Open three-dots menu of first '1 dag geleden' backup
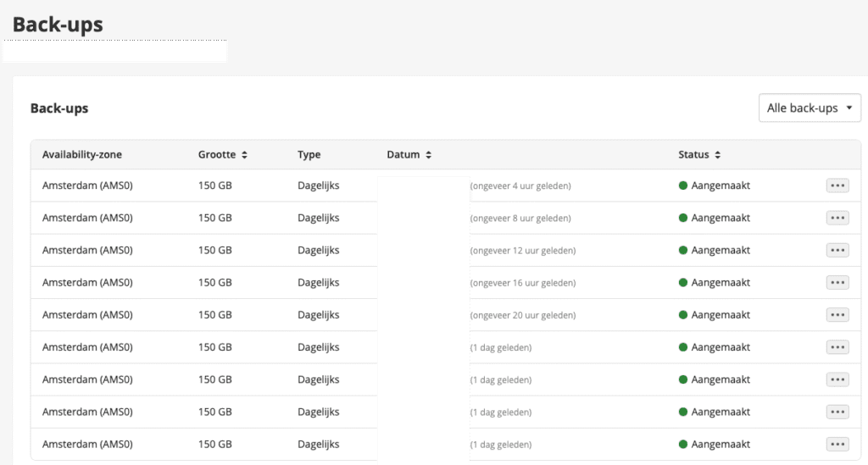Viewport: 868px width, 465px height. pos(837,347)
